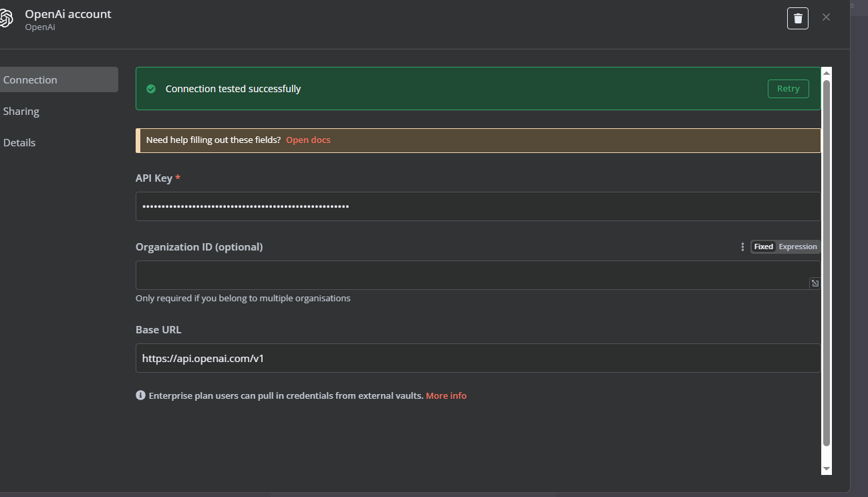Click 'Only required if you belong' hint
This screenshot has width=868, height=497.
click(x=243, y=298)
